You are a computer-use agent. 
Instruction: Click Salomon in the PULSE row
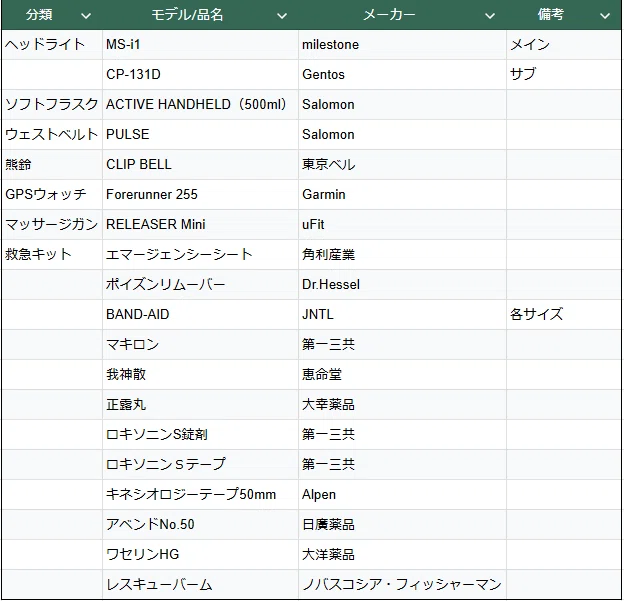pos(402,135)
